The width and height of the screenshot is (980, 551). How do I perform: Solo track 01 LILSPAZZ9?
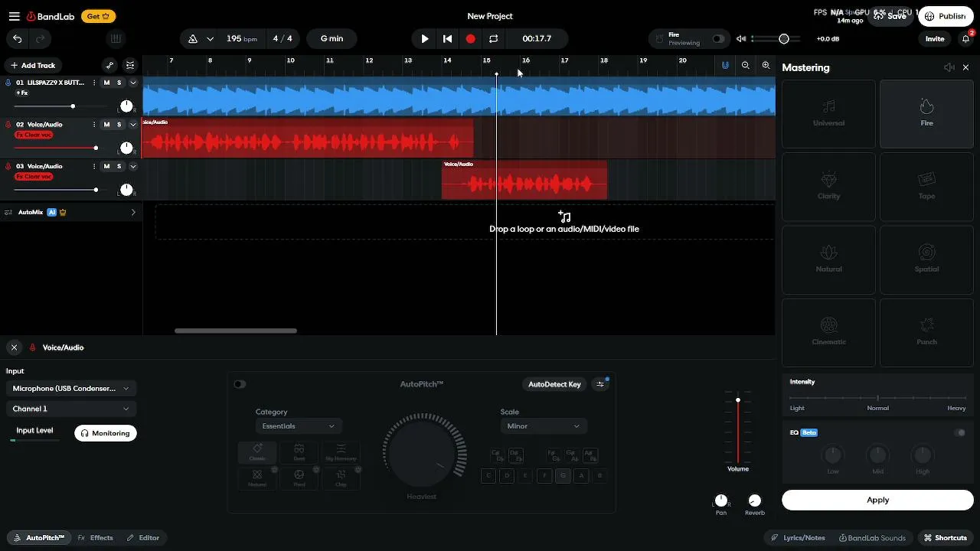tap(119, 83)
